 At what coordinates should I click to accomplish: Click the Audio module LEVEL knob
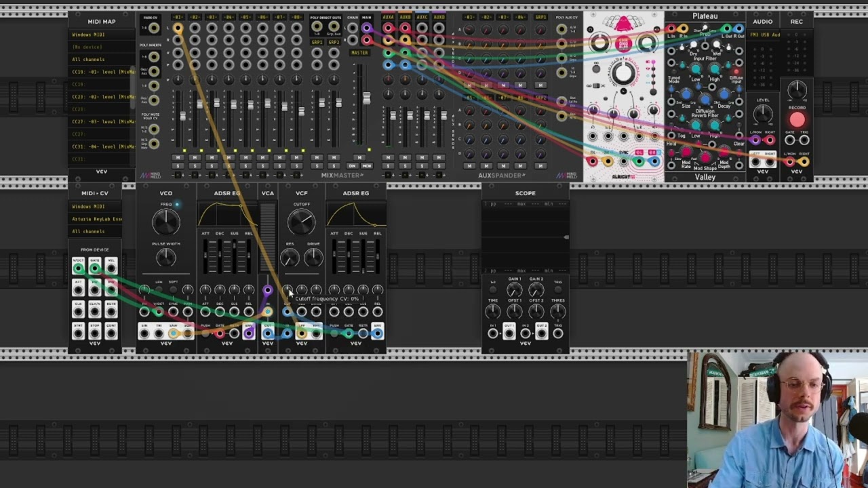[x=763, y=113]
